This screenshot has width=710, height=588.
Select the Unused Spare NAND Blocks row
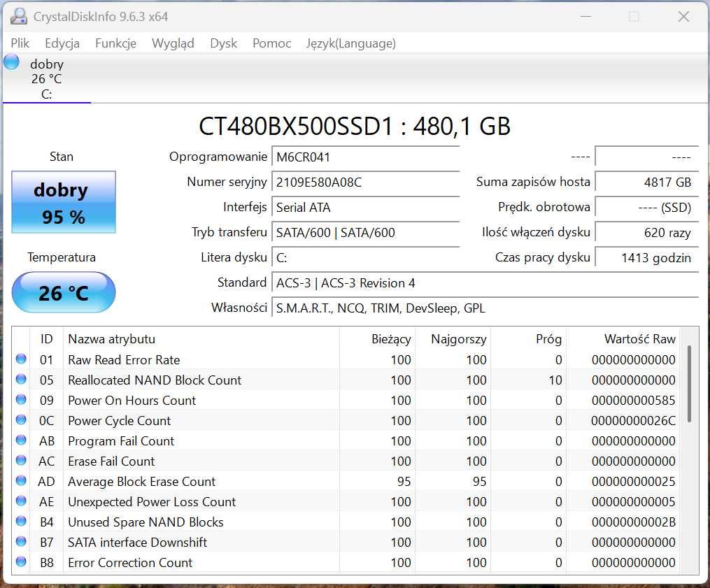coord(346,522)
